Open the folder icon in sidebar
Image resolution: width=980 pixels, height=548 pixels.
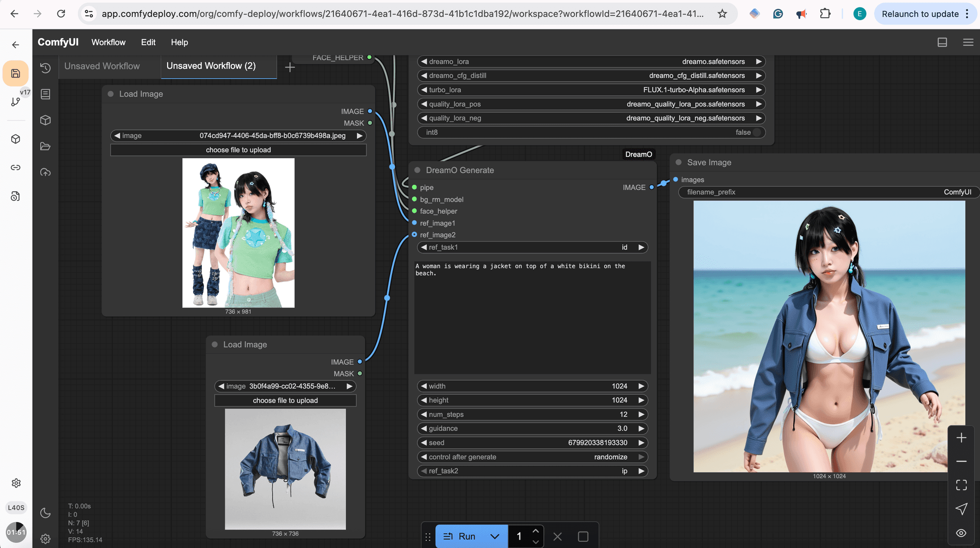46,146
